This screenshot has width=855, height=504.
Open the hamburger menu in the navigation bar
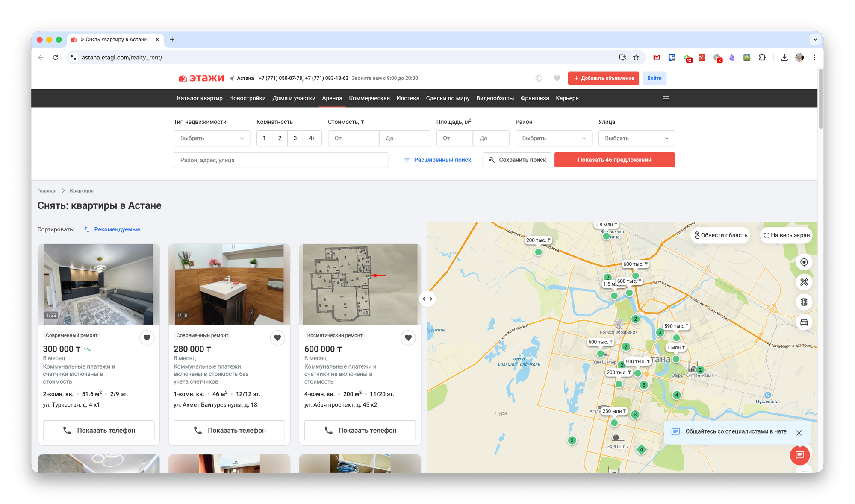(x=666, y=98)
